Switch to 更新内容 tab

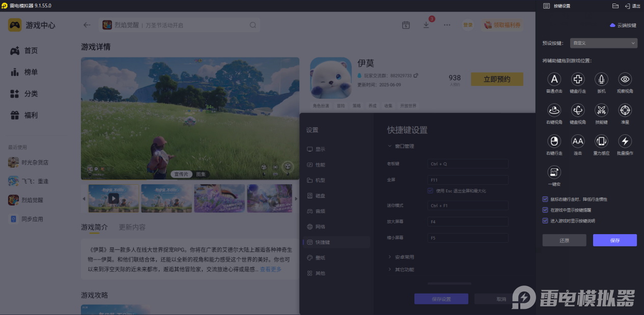point(132,227)
